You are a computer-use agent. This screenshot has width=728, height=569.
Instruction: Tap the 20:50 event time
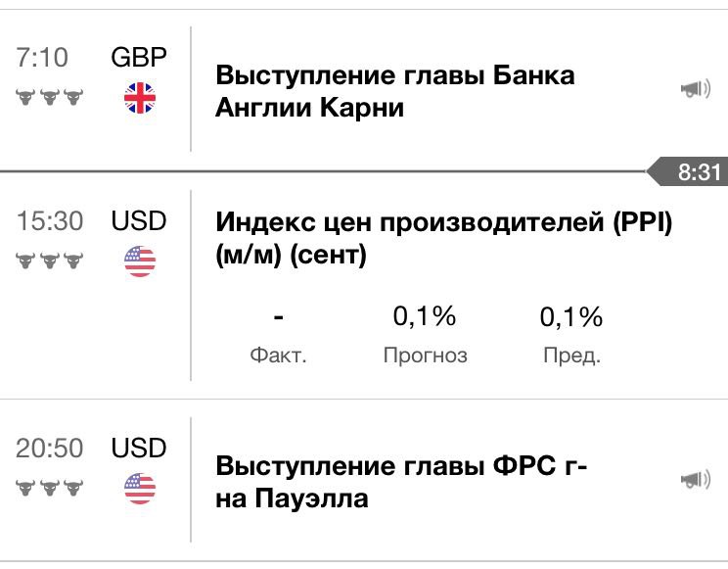pyautogui.click(x=49, y=449)
